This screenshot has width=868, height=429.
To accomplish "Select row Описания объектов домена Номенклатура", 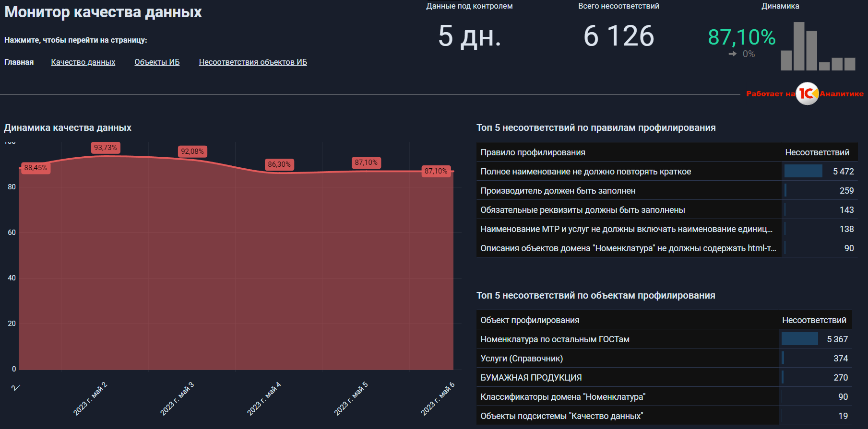I will pyautogui.click(x=667, y=248).
